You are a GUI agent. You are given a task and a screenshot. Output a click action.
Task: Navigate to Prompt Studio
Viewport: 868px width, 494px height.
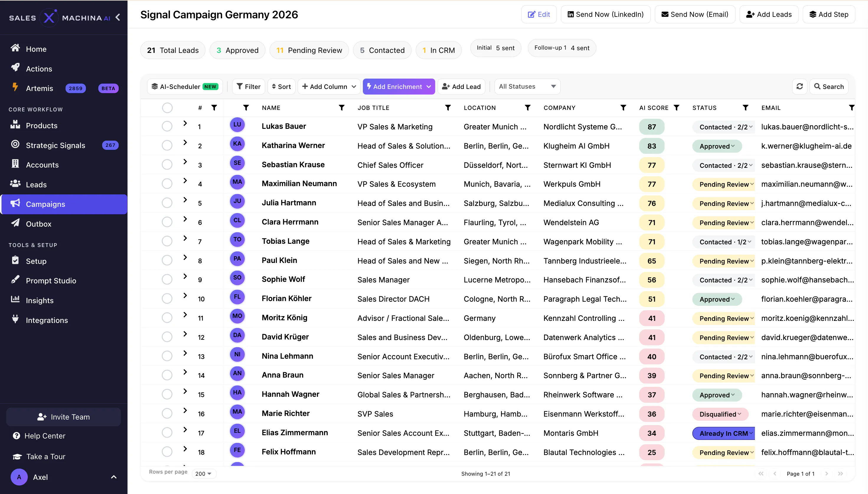click(x=64, y=281)
